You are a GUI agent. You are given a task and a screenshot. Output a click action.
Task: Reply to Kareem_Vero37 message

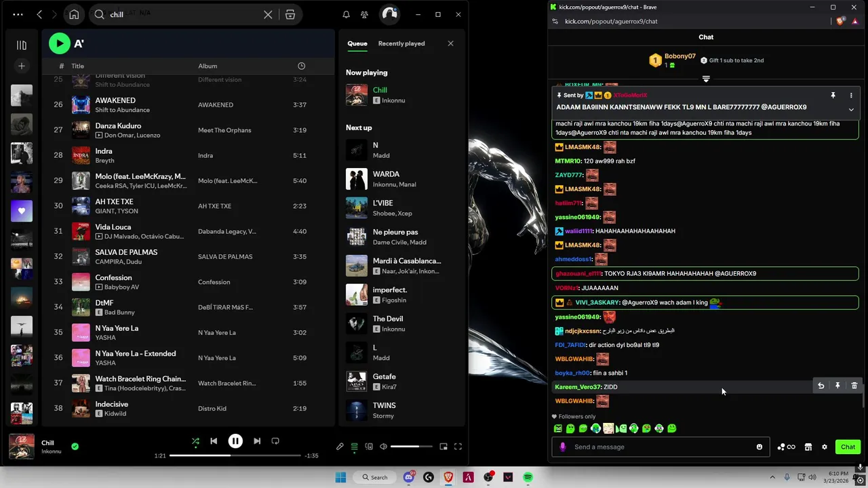click(821, 386)
